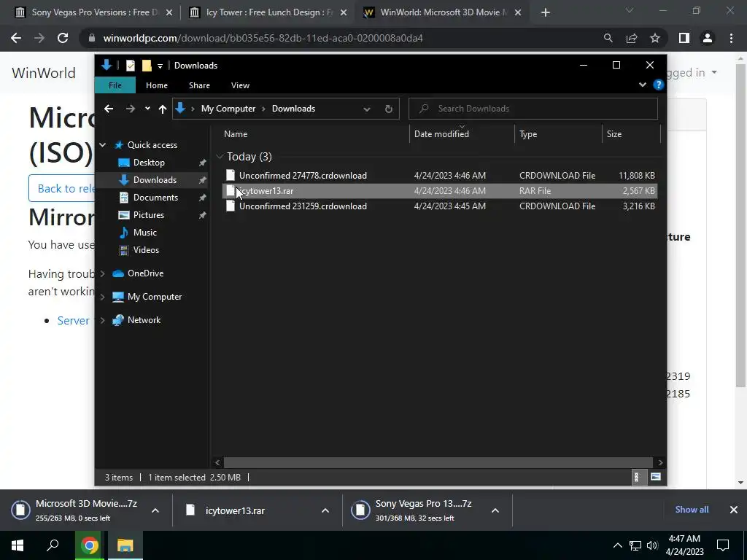The image size is (747, 560).
Task: Open Documents in Quick access
Action: pos(155,197)
